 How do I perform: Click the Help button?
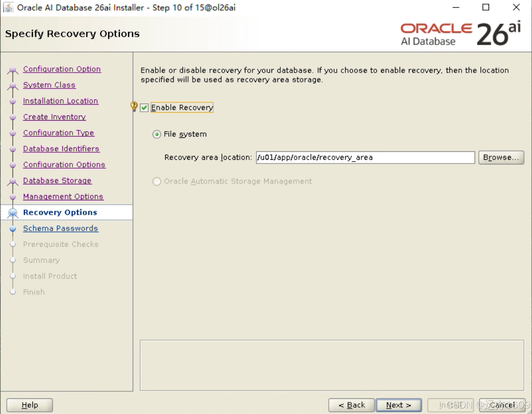click(30, 405)
